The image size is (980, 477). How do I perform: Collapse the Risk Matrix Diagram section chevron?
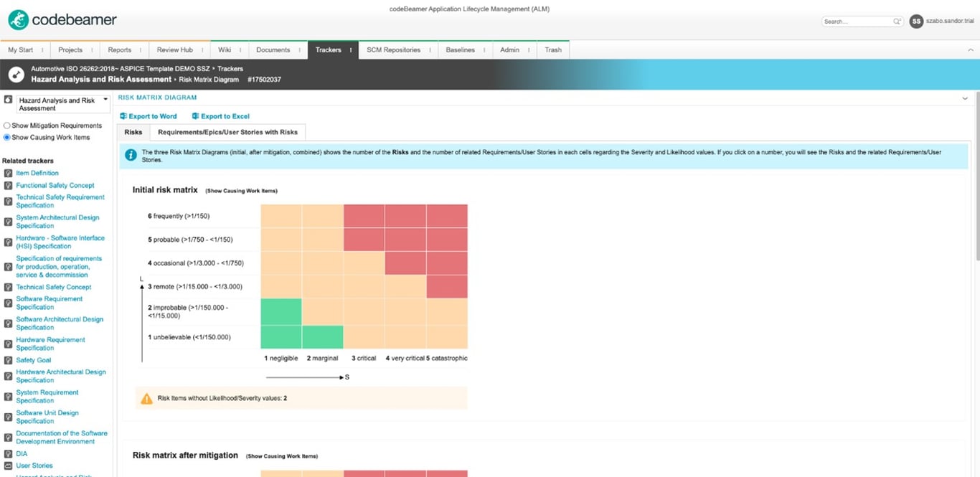tap(965, 97)
